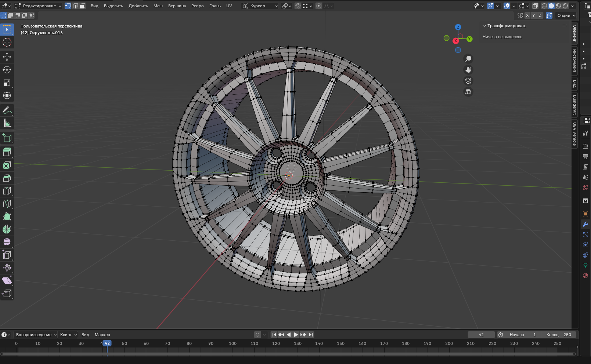
Task: Open the Выделить menu
Action: (113, 6)
